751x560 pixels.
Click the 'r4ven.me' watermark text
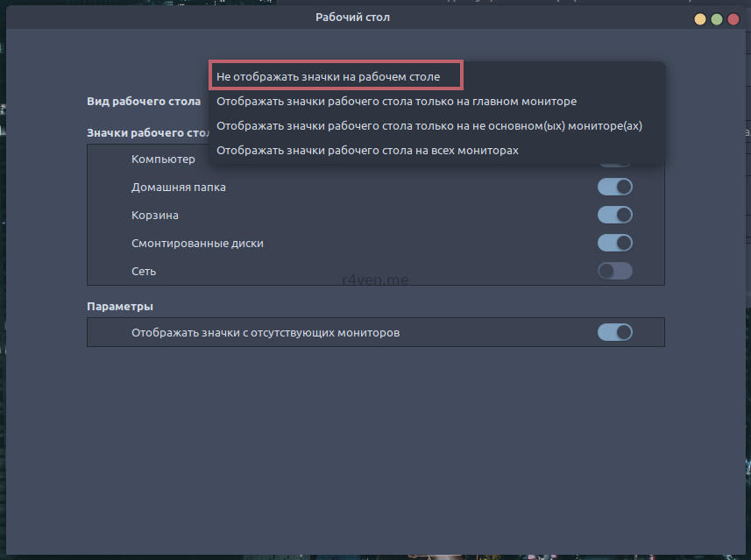coord(375,281)
